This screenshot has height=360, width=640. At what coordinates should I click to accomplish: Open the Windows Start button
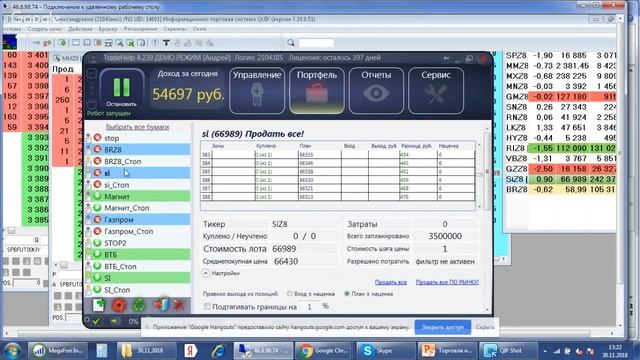(12, 350)
